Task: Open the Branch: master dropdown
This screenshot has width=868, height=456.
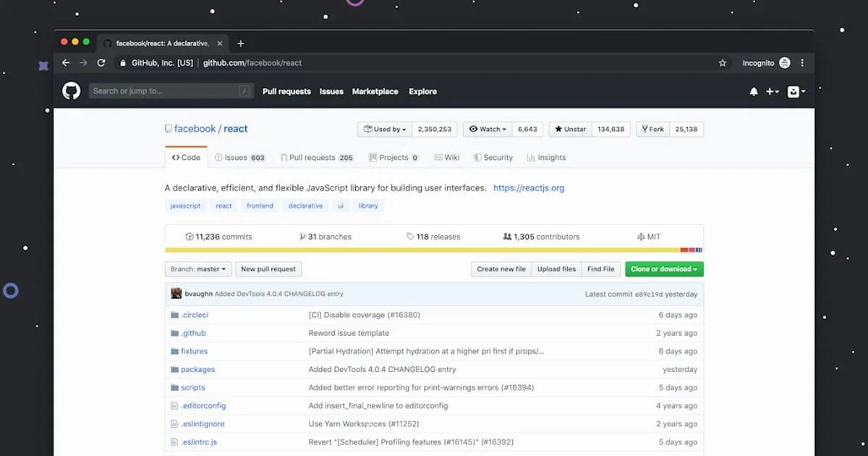Action: pyautogui.click(x=197, y=269)
